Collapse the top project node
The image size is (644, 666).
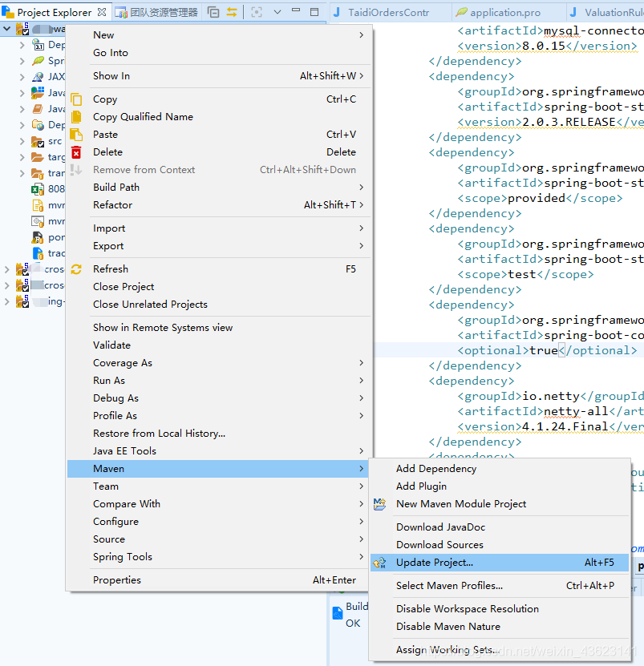point(6,29)
